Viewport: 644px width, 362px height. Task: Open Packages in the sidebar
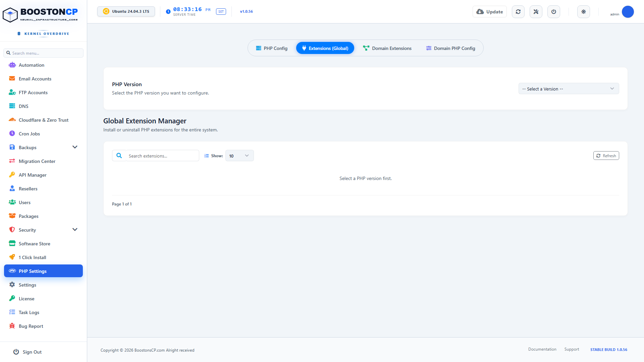pos(43,216)
